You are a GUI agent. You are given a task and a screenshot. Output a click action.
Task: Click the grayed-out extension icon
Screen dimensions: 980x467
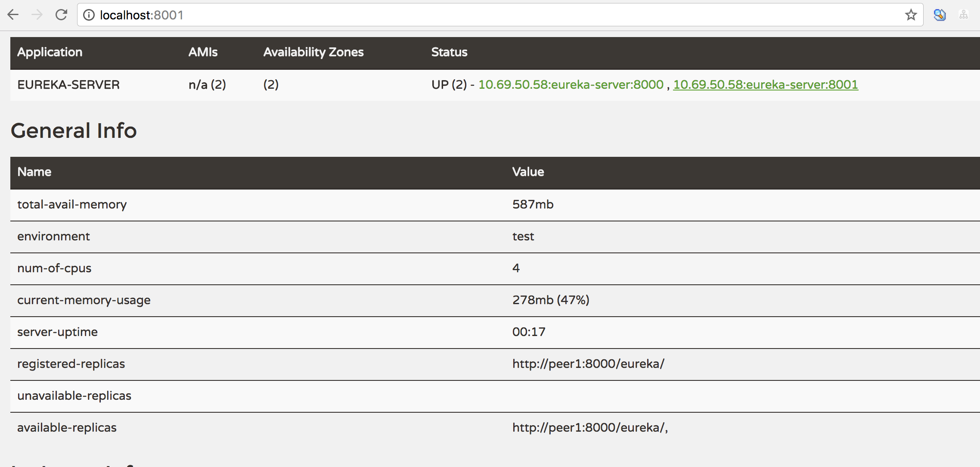(x=964, y=15)
